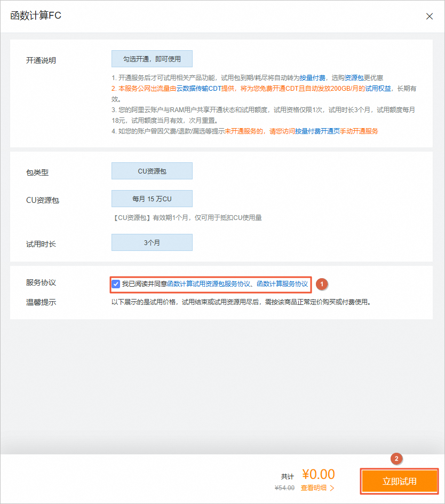Open the 资源包 link in note 1
Screen dimensions: 445x504
(x=354, y=78)
